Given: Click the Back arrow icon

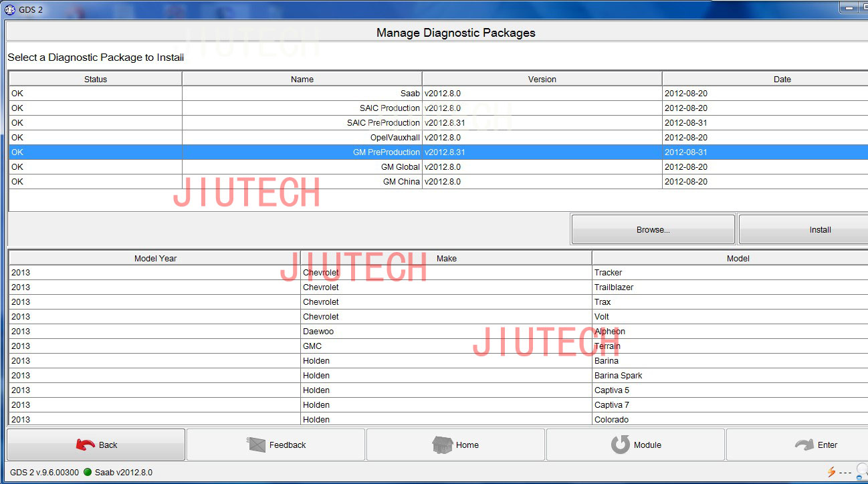Looking at the screenshot, I should [86, 445].
